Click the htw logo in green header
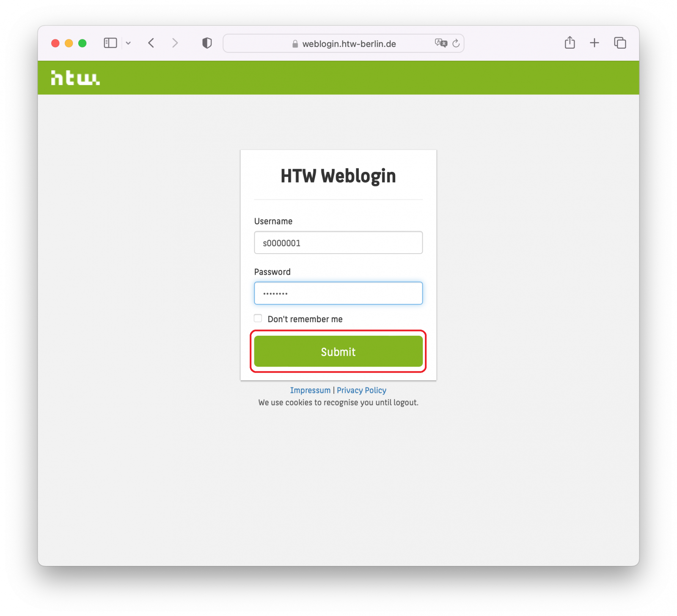Viewport: 677px width, 616px height. [x=75, y=77]
